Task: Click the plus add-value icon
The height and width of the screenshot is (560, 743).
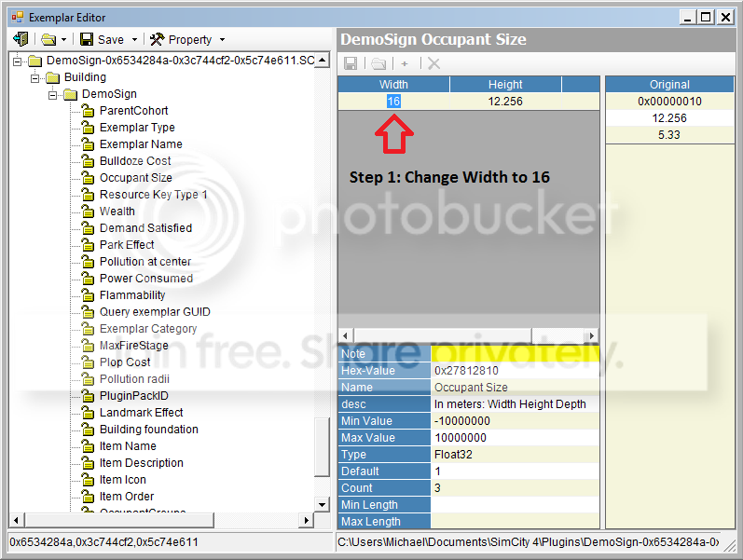Action: pos(405,63)
